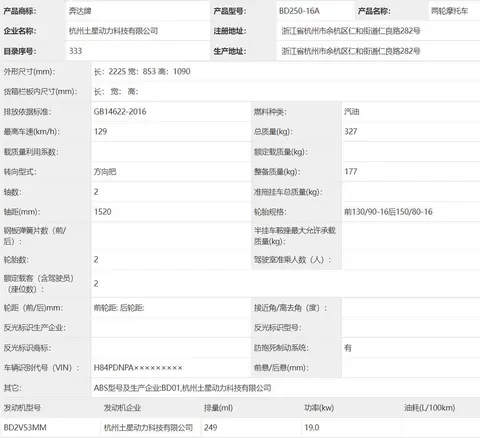Screen dimensions: 480x438
Task: Select total mass value 327
Action: point(351,131)
